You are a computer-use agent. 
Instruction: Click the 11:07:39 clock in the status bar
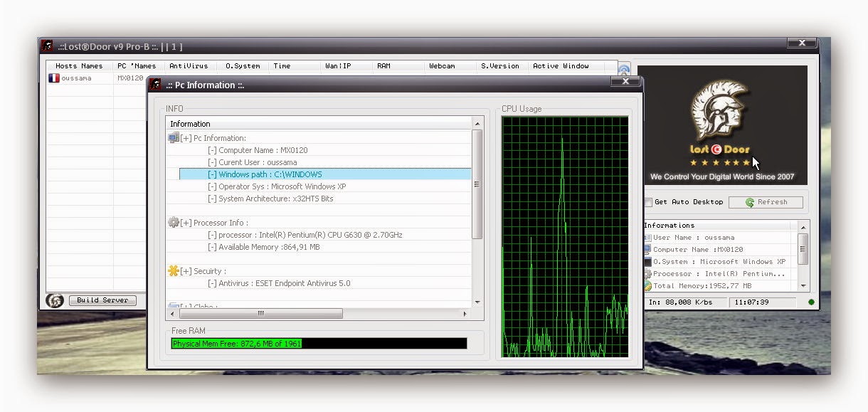[x=762, y=302]
